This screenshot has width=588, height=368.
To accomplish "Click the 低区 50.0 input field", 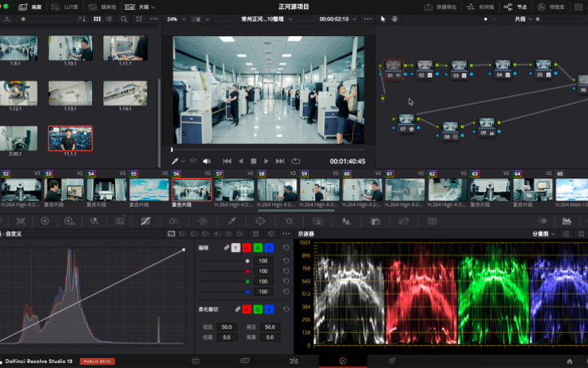I will (226, 327).
